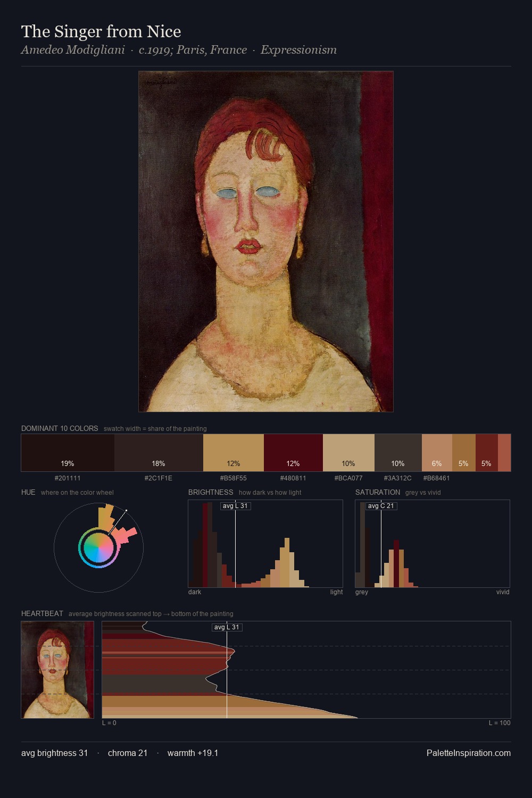Click the saturation histogram chart
The height and width of the screenshot is (798, 532).
[x=433, y=544]
